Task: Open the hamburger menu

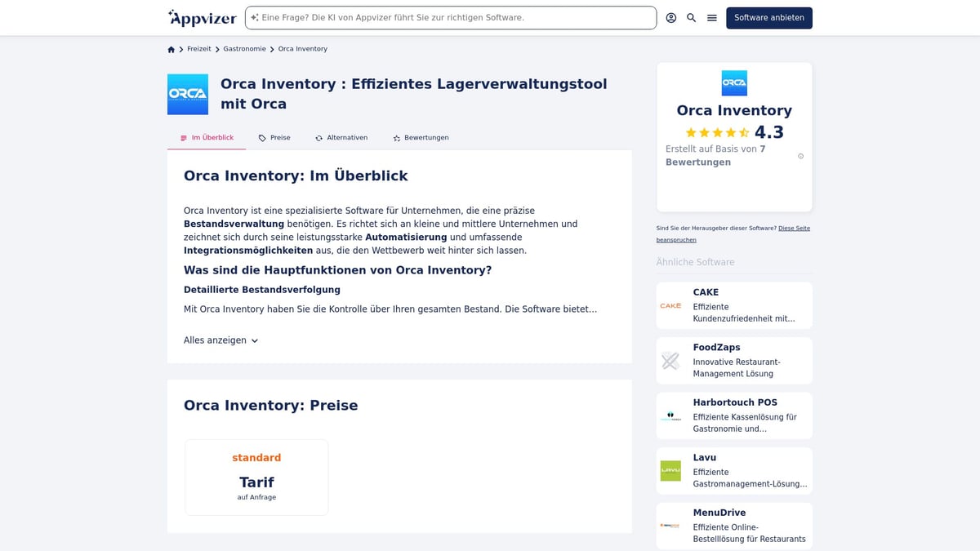Action: click(711, 17)
